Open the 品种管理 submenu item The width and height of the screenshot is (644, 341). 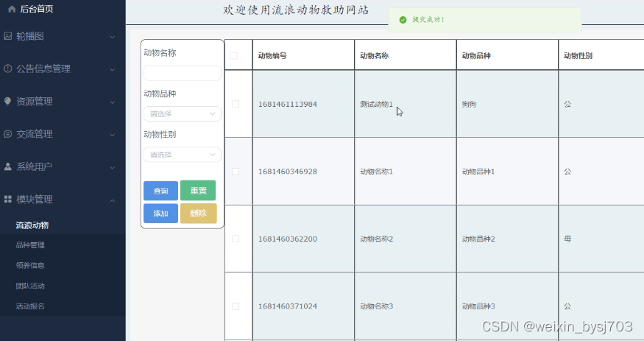coord(30,245)
